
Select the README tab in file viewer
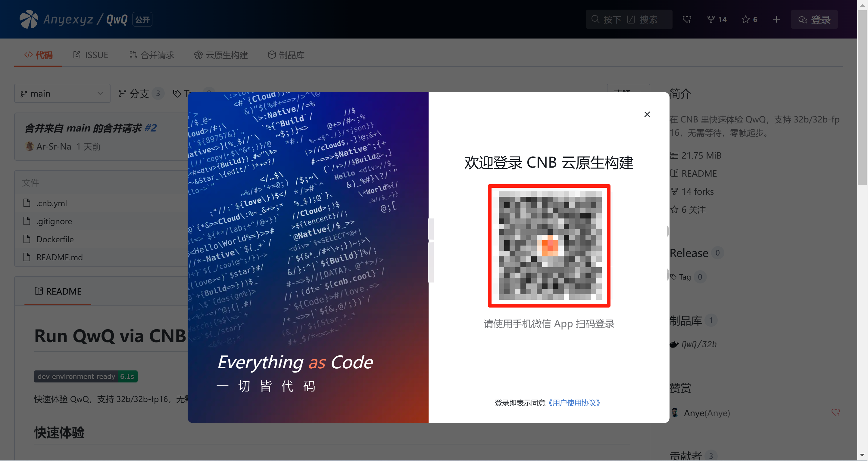coord(58,291)
